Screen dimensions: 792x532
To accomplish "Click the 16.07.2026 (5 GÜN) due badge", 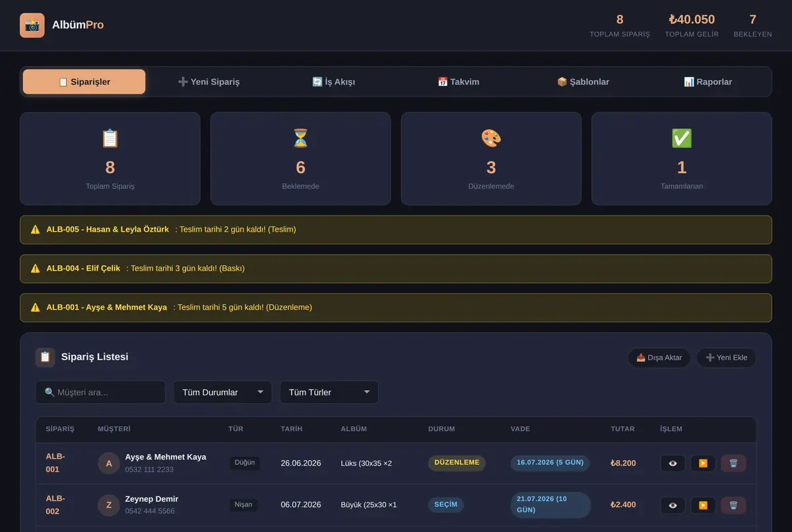I will (550, 463).
